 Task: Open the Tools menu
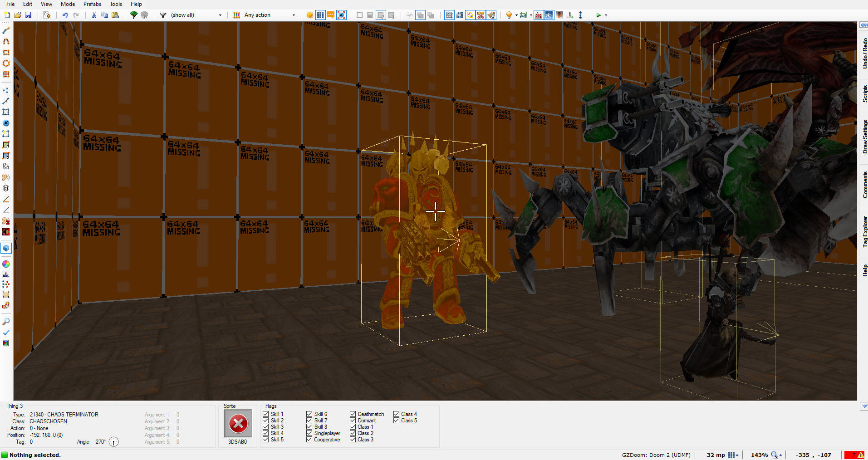coord(116,4)
